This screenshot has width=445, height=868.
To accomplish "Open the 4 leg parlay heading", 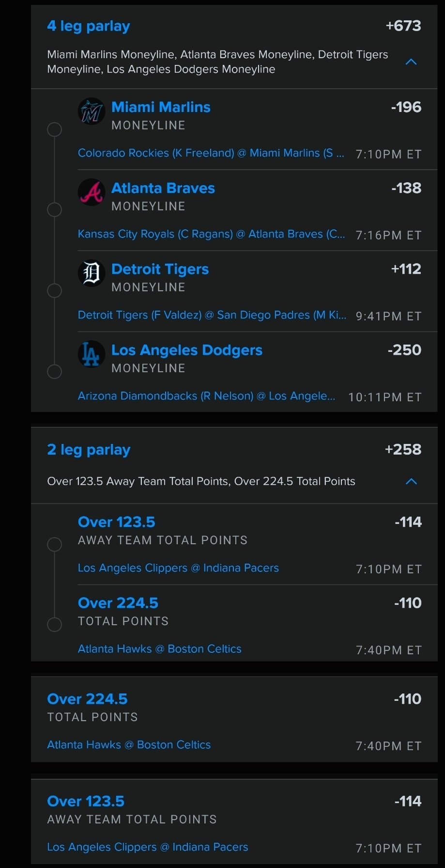I will pos(89,26).
